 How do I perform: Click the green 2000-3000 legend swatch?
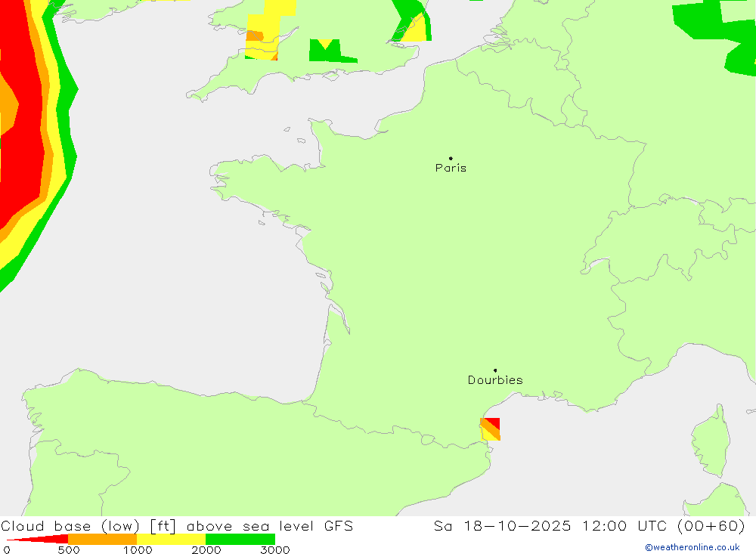[x=240, y=539]
